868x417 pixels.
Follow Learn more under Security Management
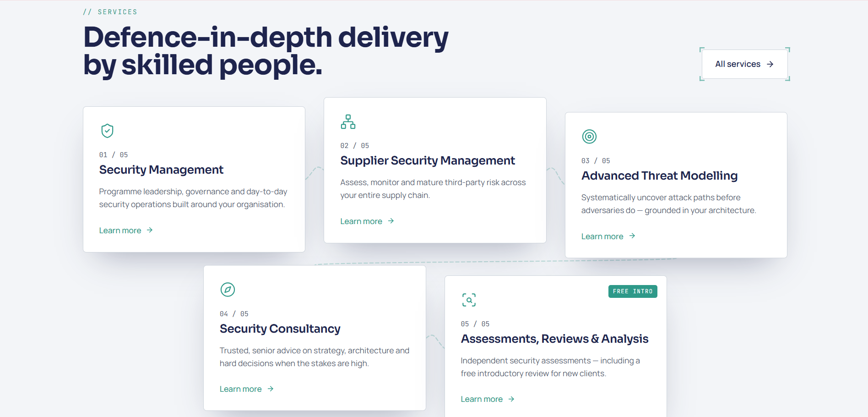(126, 230)
